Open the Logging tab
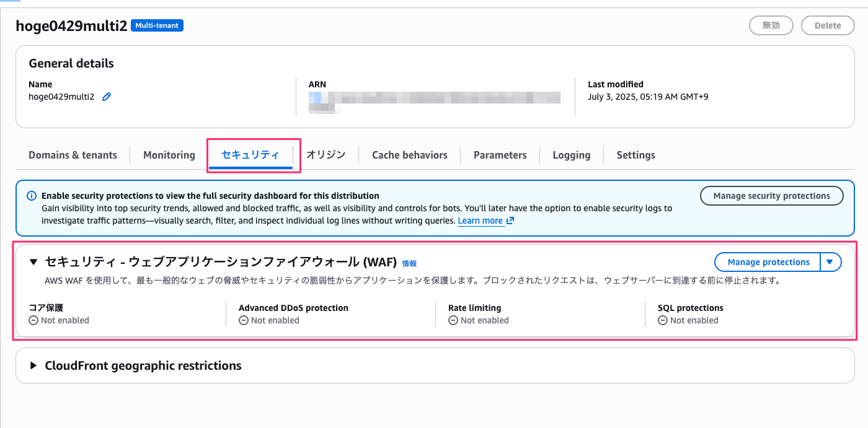Screen dimensions: 868x428 (571, 155)
